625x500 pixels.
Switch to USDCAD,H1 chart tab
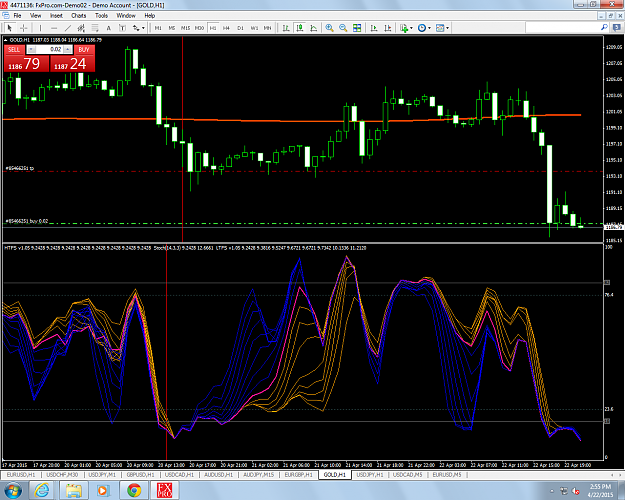[179, 475]
